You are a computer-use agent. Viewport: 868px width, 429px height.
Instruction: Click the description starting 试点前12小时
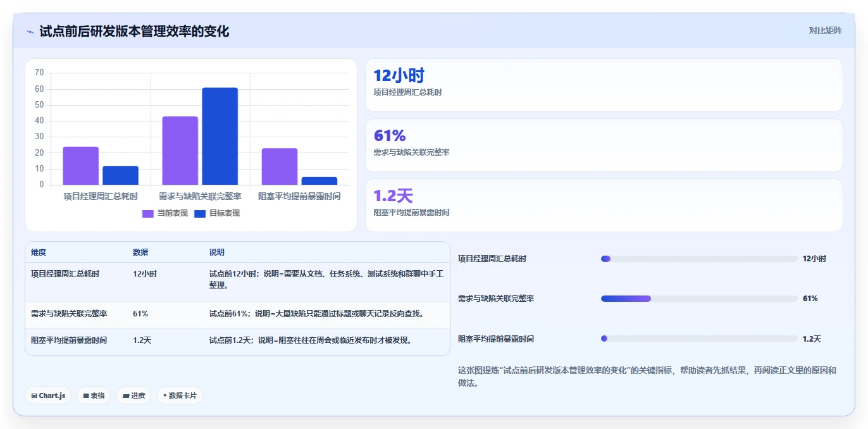(x=326, y=280)
